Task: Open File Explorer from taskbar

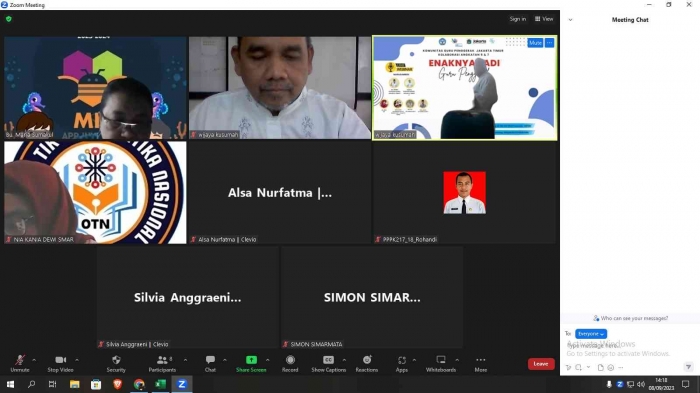Action: (x=75, y=384)
